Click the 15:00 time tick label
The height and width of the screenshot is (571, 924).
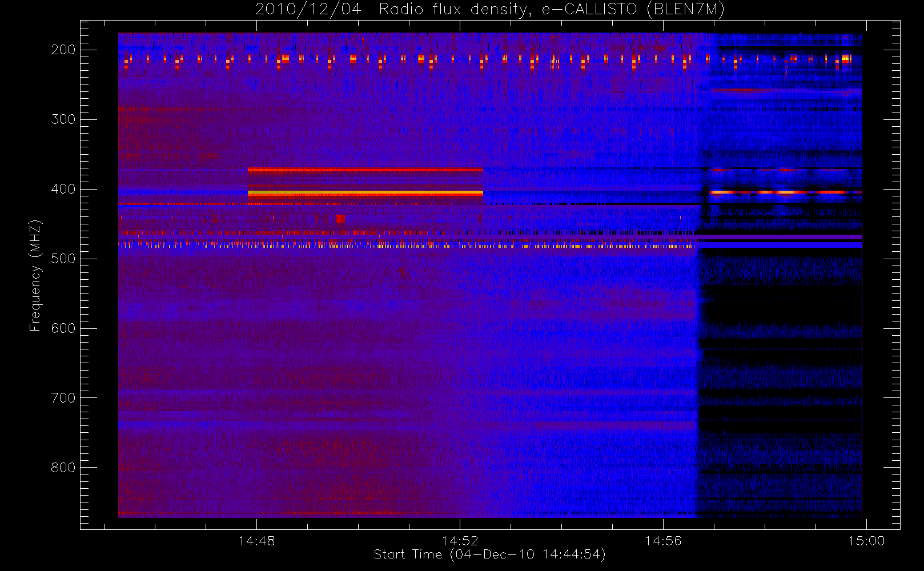click(x=866, y=541)
